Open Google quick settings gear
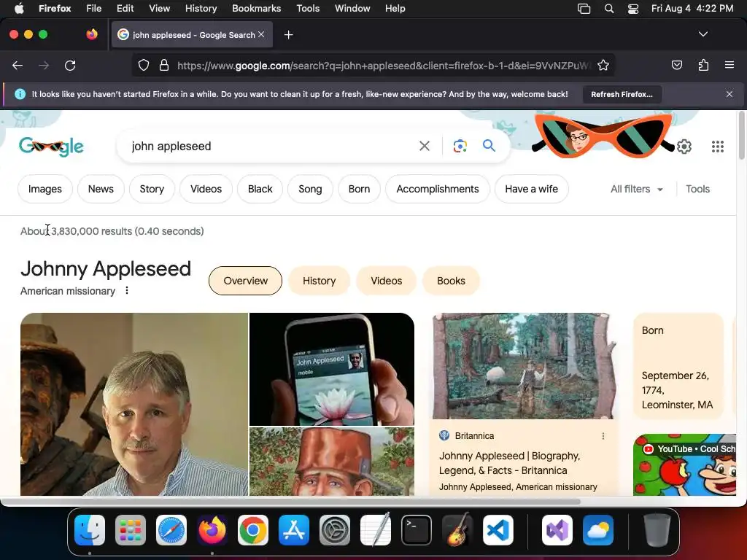The height and width of the screenshot is (560, 747). [684, 146]
